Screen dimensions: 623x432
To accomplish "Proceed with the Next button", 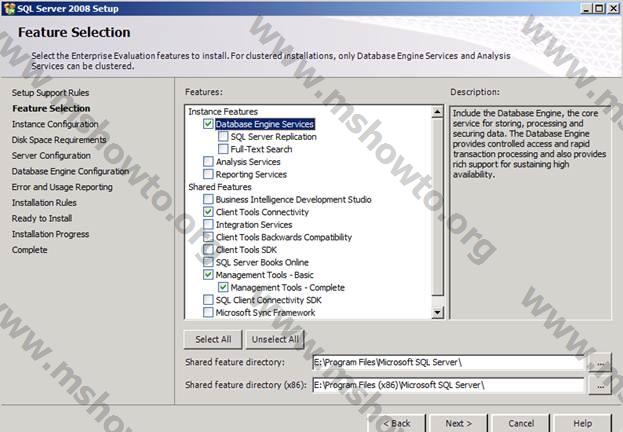I will coord(459,423).
